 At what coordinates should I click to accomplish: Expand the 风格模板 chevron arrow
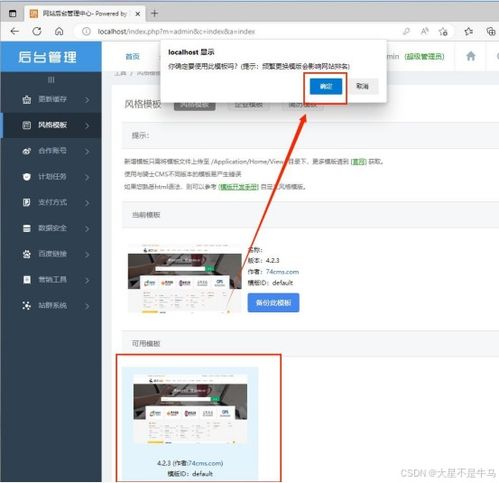(x=87, y=126)
